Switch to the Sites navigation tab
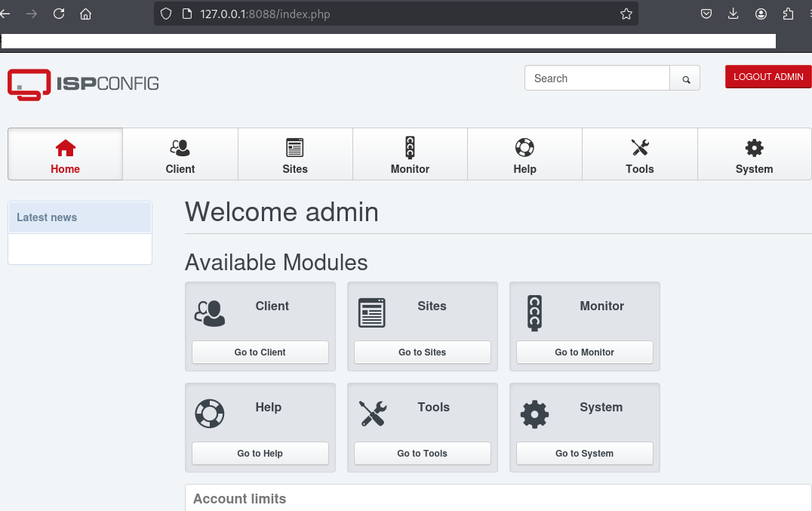 pyautogui.click(x=295, y=155)
